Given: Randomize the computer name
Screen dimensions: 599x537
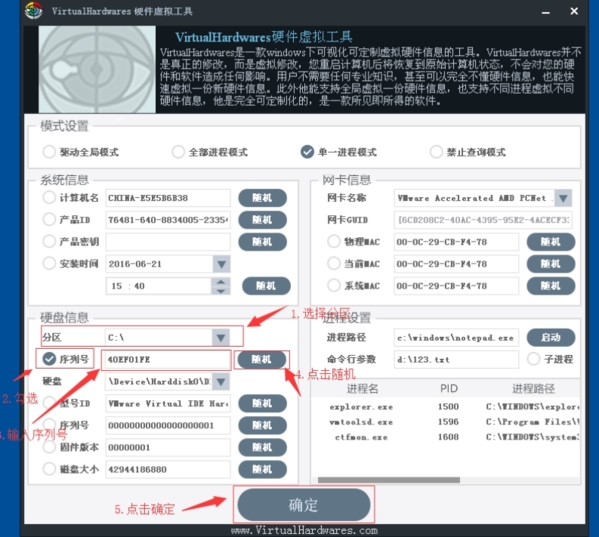Looking at the screenshot, I should [x=262, y=197].
